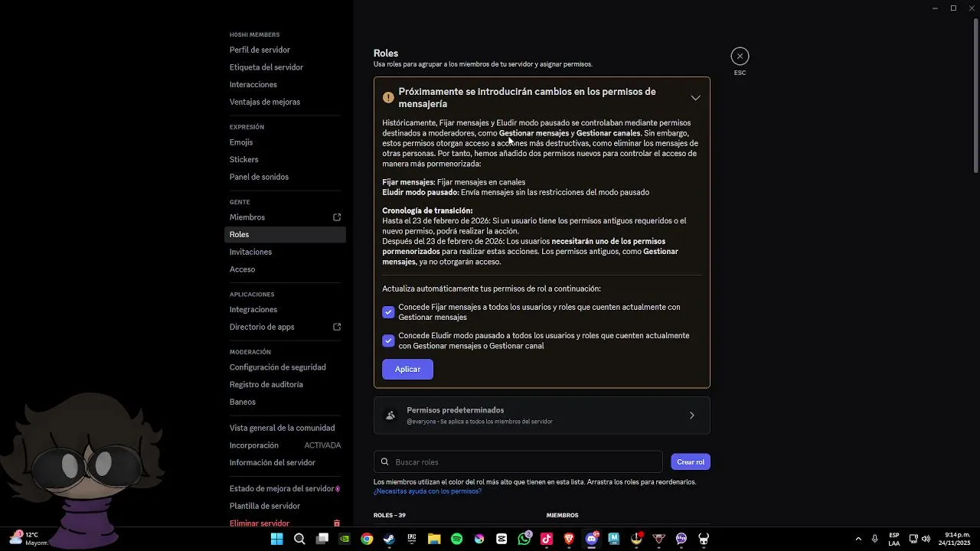Viewport: 980px width, 551px height.
Task: Open Spotify from the taskbar
Action: [x=457, y=539]
